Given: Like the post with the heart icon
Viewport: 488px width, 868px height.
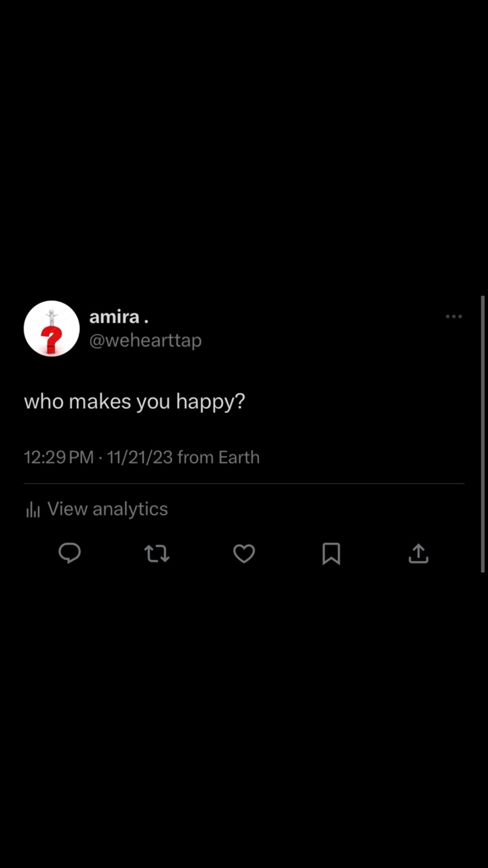Looking at the screenshot, I should pyautogui.click(x=244, y=554).
